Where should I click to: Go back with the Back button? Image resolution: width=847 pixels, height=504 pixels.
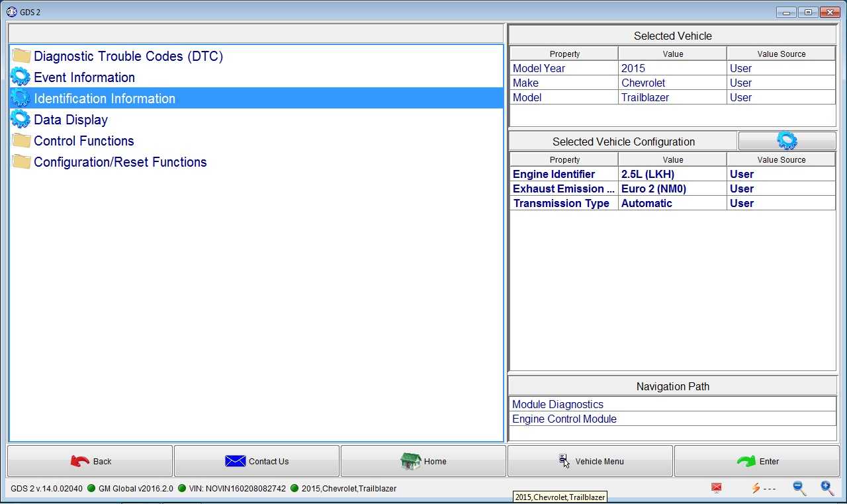click(90, 461)
